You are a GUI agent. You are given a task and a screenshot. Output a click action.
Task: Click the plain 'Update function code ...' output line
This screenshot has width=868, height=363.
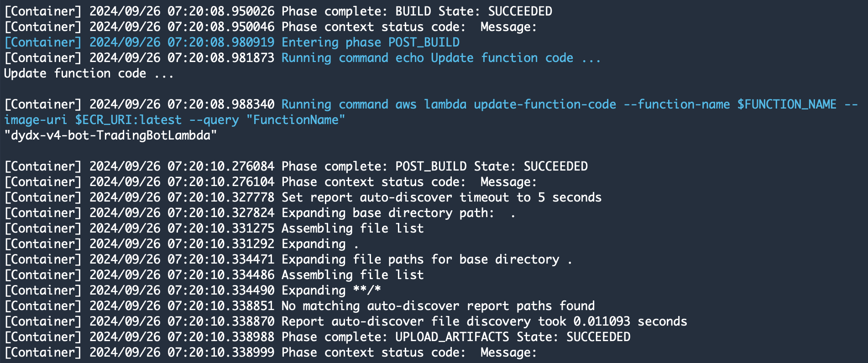(x=89, y=73)
